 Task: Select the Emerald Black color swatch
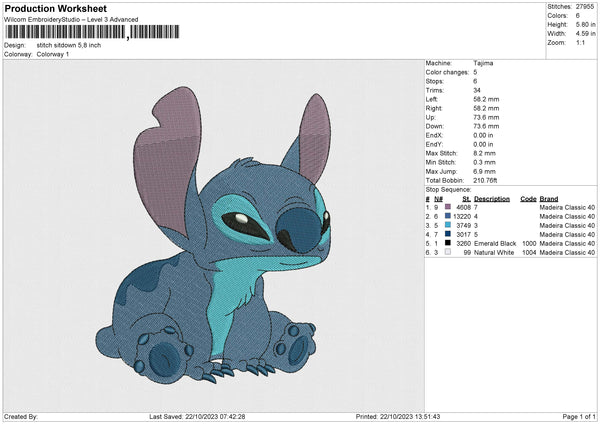tap(447, 243)
